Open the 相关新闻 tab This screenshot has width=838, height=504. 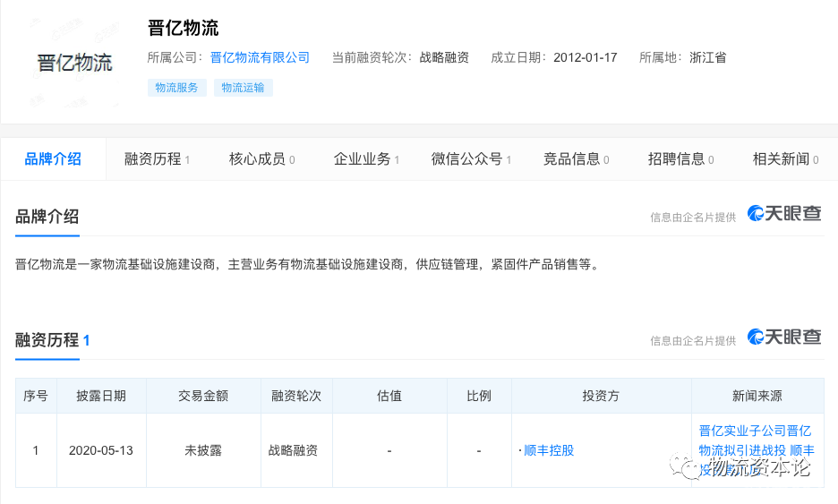786,158
